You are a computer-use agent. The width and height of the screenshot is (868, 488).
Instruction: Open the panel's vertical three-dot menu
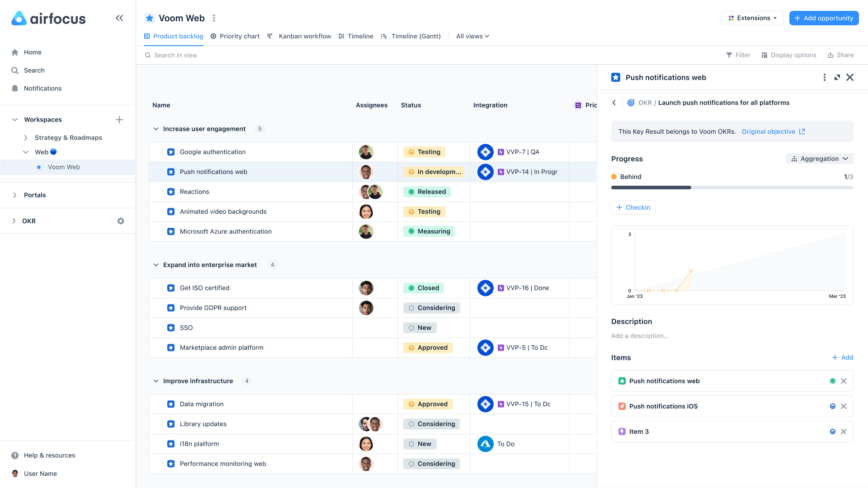tap(825, 77)
